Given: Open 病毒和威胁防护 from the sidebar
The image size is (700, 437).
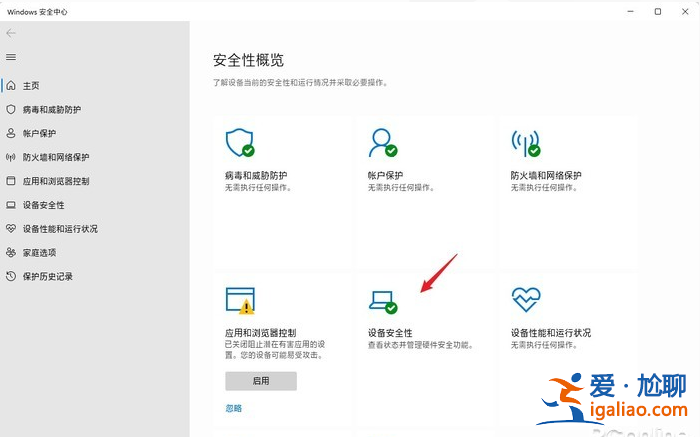Looking at the screenshot, I should click(x=50, y=109).
